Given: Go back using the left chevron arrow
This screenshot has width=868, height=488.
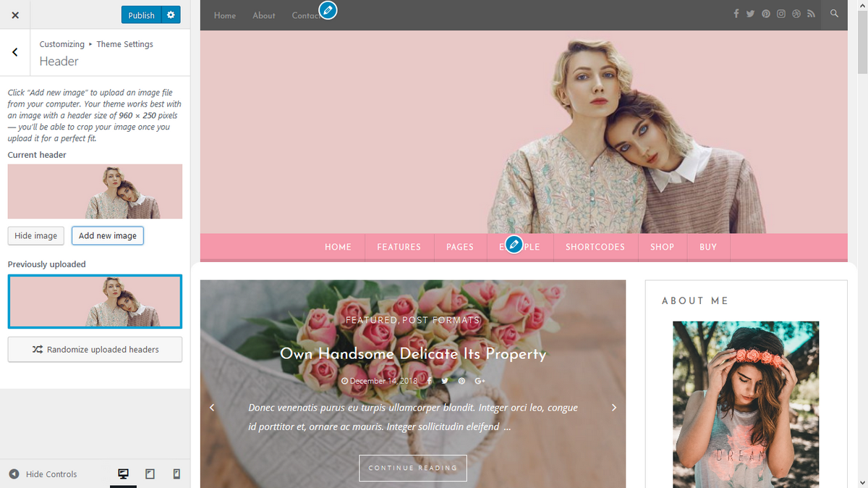Looking at the screenshot, I should (x=15, y=52).
